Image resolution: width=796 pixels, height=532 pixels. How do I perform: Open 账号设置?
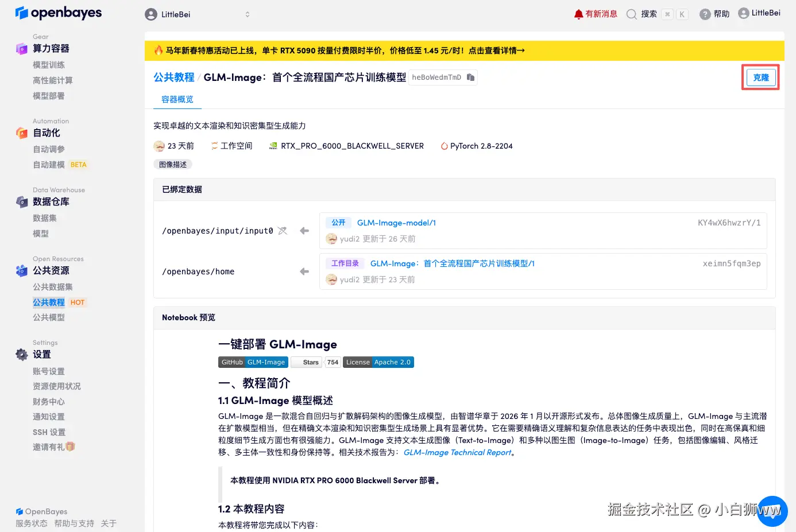click(x=49, y=371)
